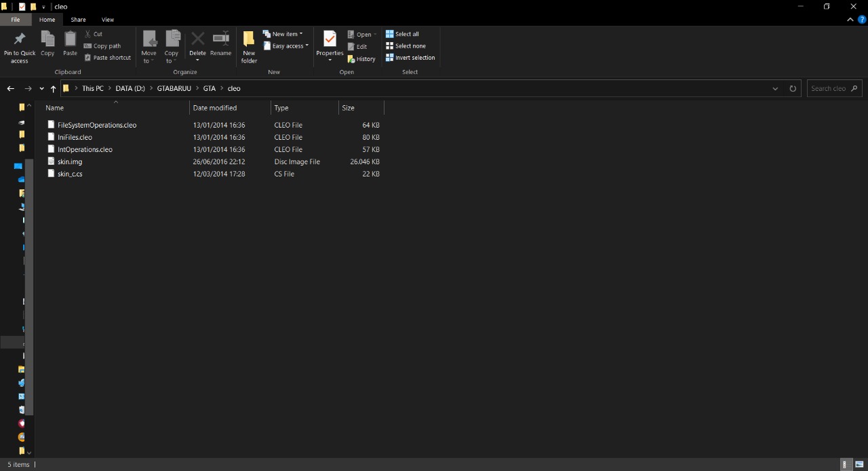Click the Search cleo field
The width and height of the screenshot is (868, 471).
pos(834,88)
